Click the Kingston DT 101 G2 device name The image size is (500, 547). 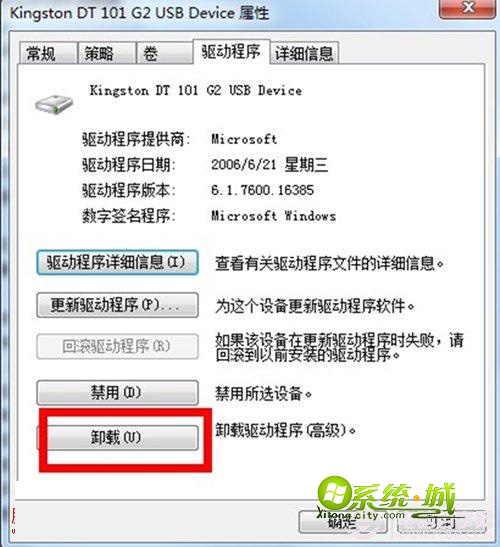click(195, 90)
